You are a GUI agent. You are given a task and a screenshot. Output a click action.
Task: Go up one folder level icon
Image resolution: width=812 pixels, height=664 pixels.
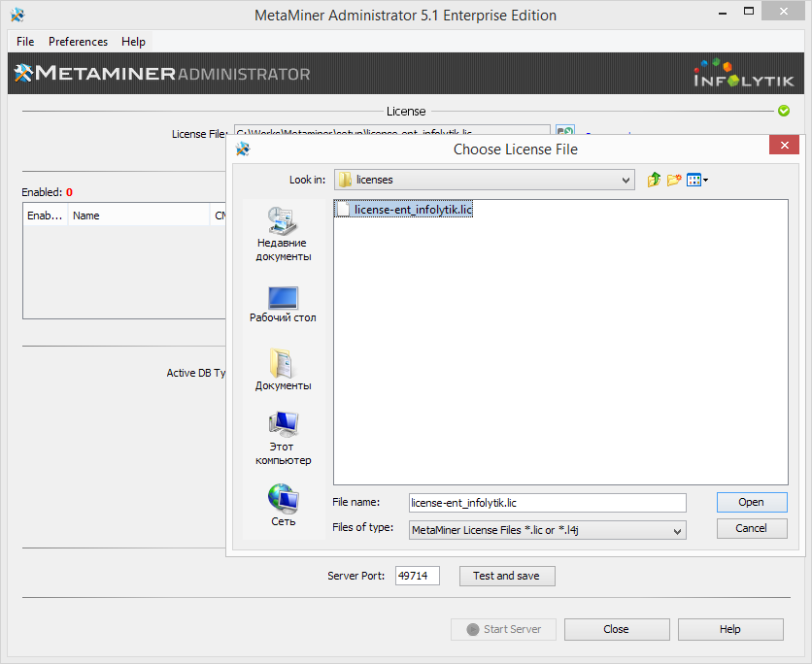pos(654,180)
